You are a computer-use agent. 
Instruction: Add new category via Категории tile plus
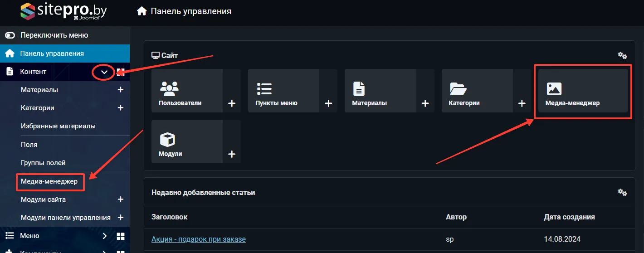point(522,103)
